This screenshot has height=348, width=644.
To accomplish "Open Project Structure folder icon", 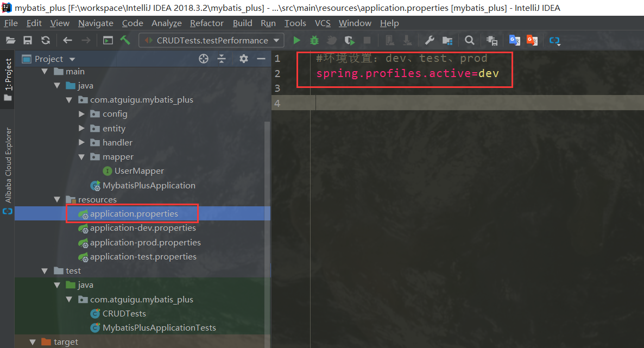I will tap(447, 40).
